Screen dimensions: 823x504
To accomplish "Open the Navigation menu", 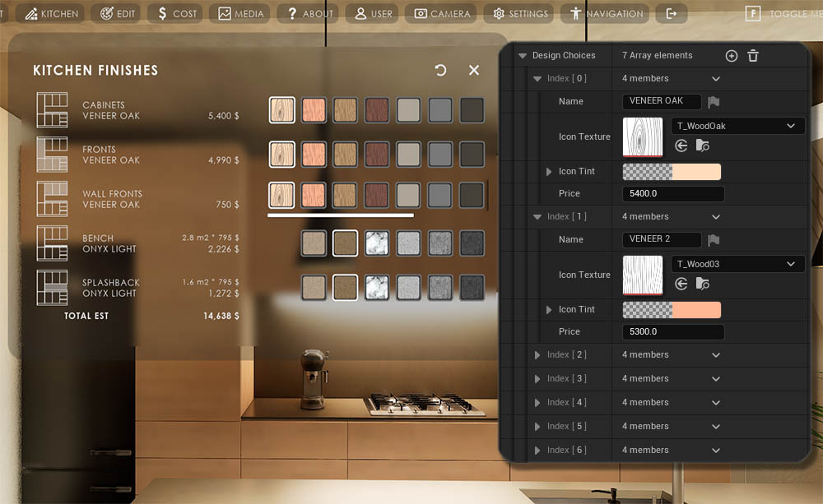I will click(x=605, y=14).
